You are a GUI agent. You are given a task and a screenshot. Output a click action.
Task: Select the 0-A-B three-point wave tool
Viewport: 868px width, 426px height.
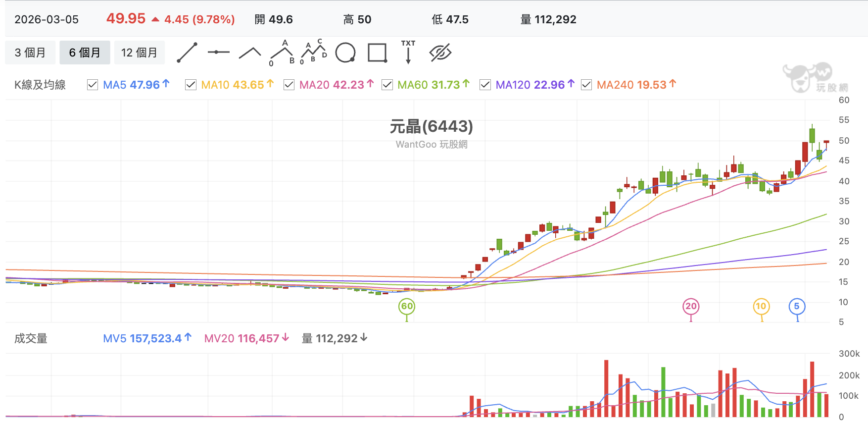click(x=282, y=53)
